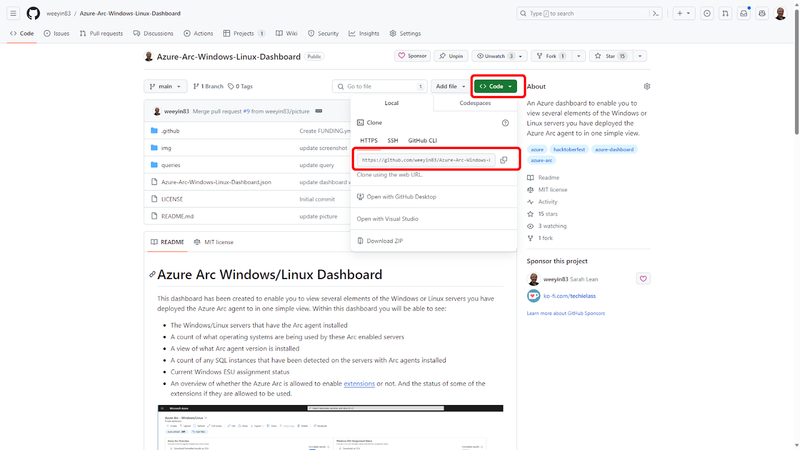
Task: Select the Local tab in popup
Action: pos(391,103)
